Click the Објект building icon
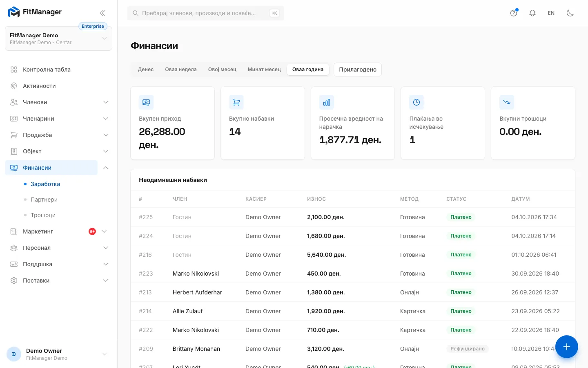This screenshot has width=588, height=368. (x=14, y=151)
